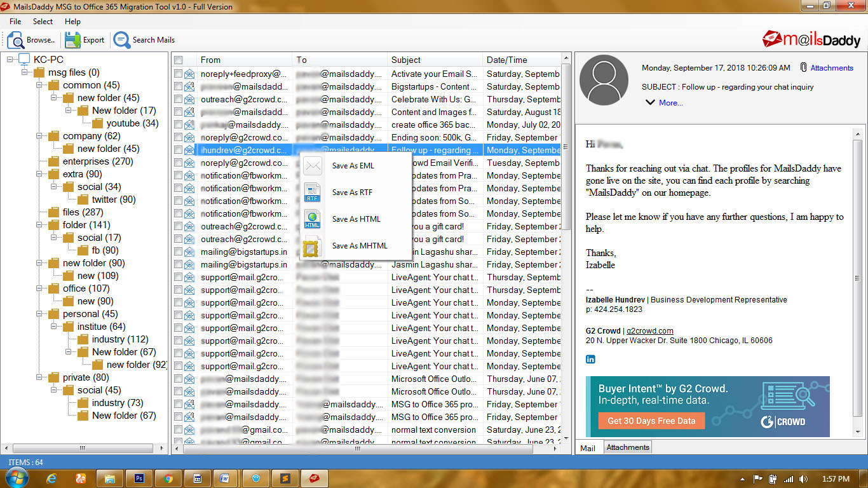This screenshot has width=868, height=488.
Task: Expand the More... chevron in the mail header
Action: [650, 102]
